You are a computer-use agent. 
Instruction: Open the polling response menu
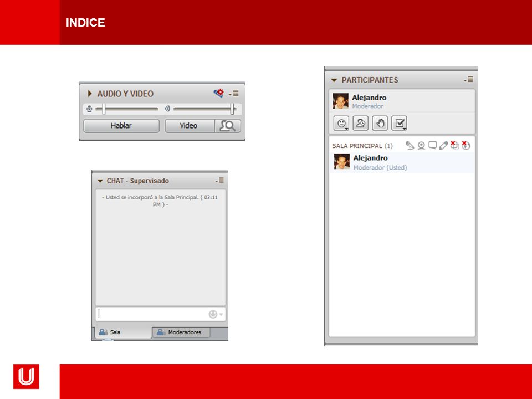point(400,123)
